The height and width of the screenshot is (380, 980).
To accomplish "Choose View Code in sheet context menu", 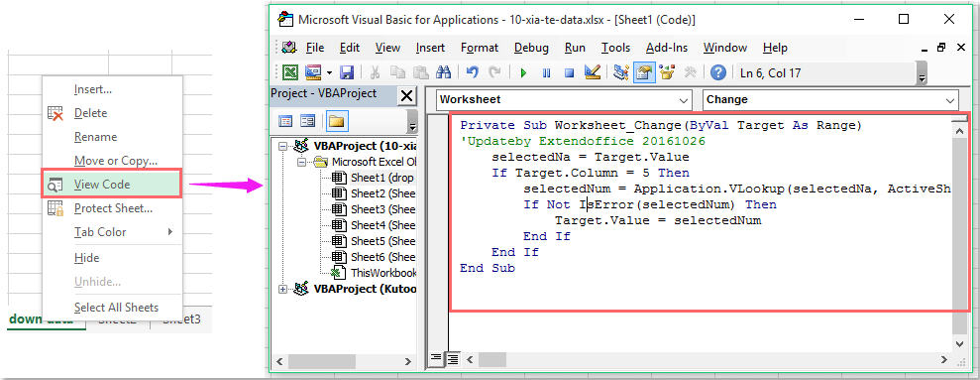I will (111, 185).
